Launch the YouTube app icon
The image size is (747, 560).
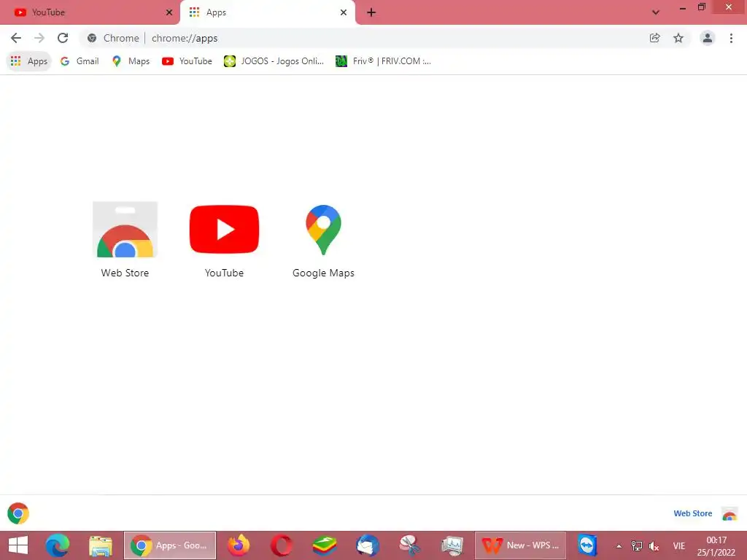coord(224,230)
